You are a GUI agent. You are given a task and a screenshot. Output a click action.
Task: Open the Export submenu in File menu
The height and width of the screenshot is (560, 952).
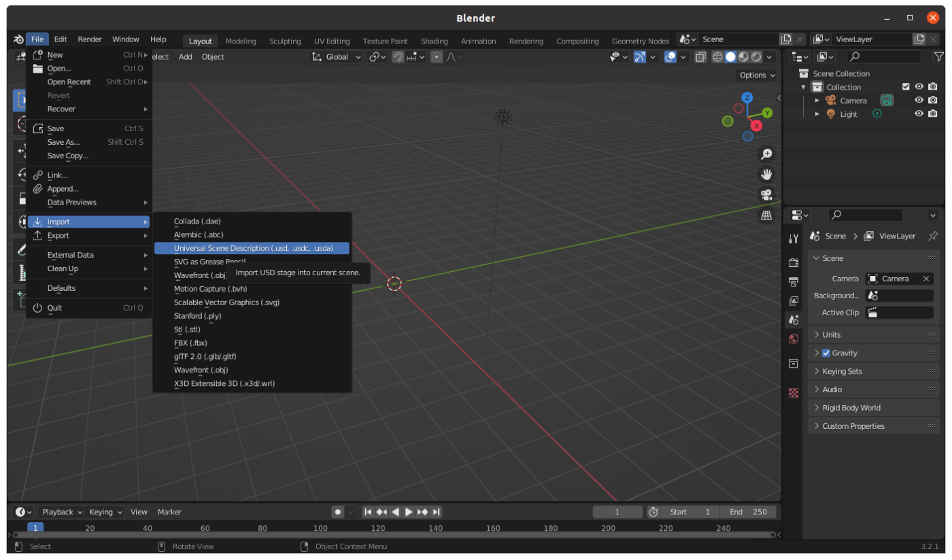pyautogui.click(x=89, y=235)
